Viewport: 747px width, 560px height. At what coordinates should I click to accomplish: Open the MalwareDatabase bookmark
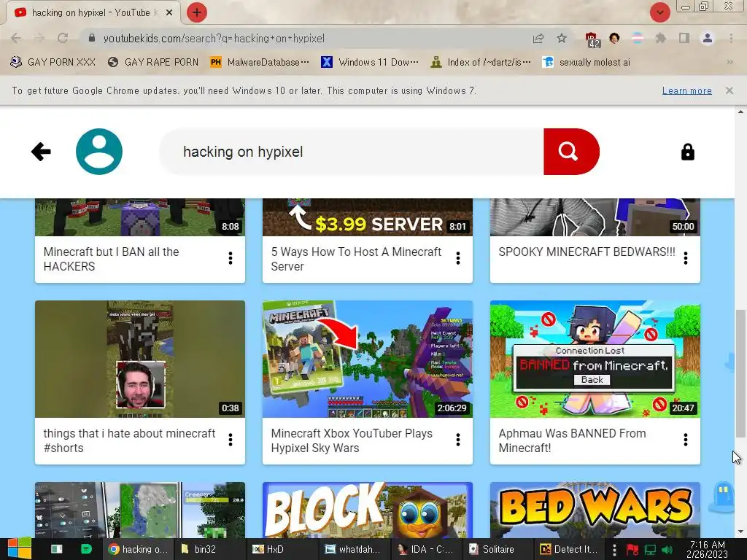[260, 62]
